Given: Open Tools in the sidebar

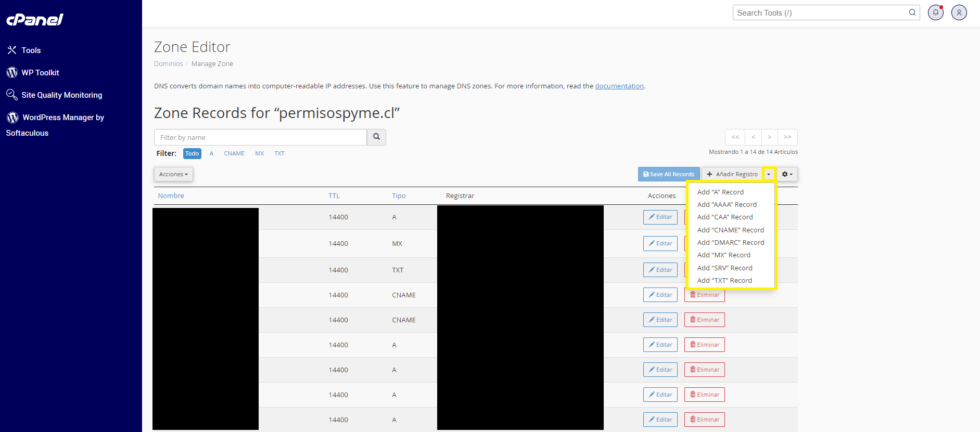Looking at the screenshot, I should click(x=31, y=50).
